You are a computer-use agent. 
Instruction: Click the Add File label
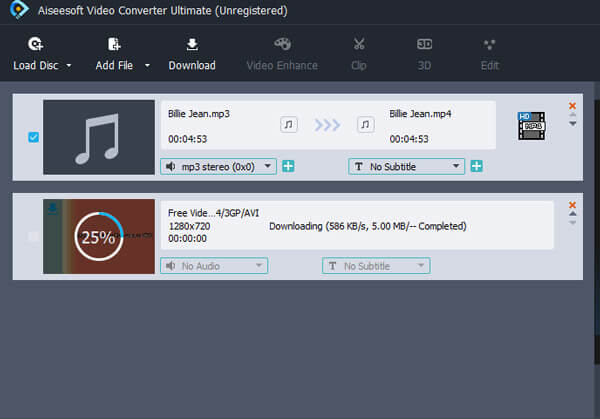(x=114, y=66)
